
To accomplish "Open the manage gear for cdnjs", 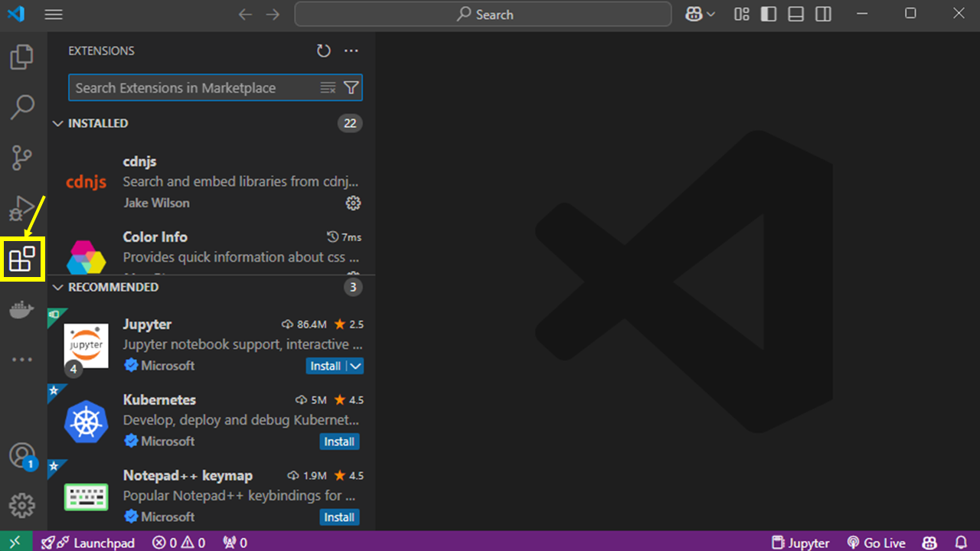I will (x=353, y=203).
